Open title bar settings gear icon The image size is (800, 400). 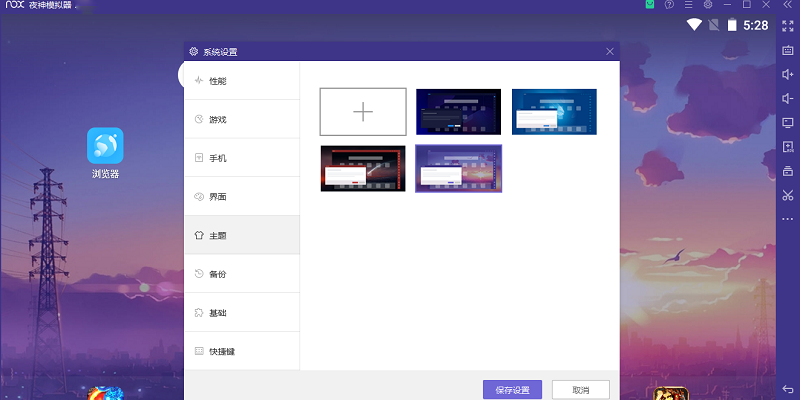tap(708, 5)
